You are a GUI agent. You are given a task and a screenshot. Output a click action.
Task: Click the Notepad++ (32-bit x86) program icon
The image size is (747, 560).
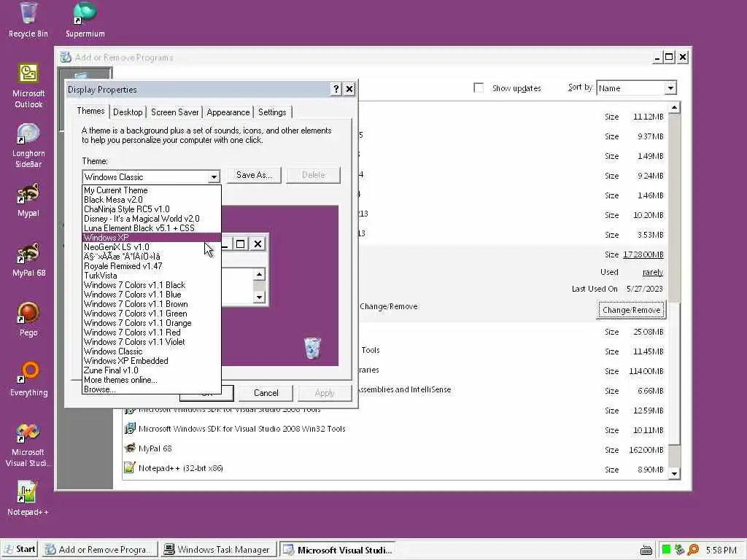click(130, 467)
